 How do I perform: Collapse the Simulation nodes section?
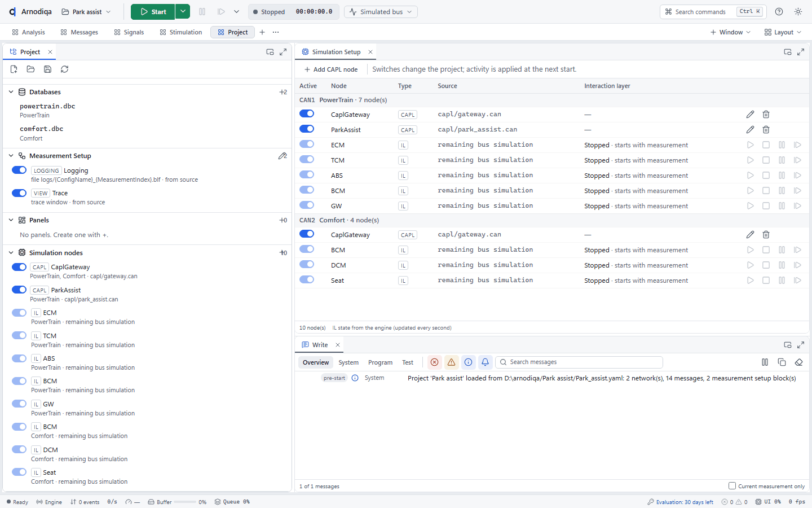coord(11,253)
